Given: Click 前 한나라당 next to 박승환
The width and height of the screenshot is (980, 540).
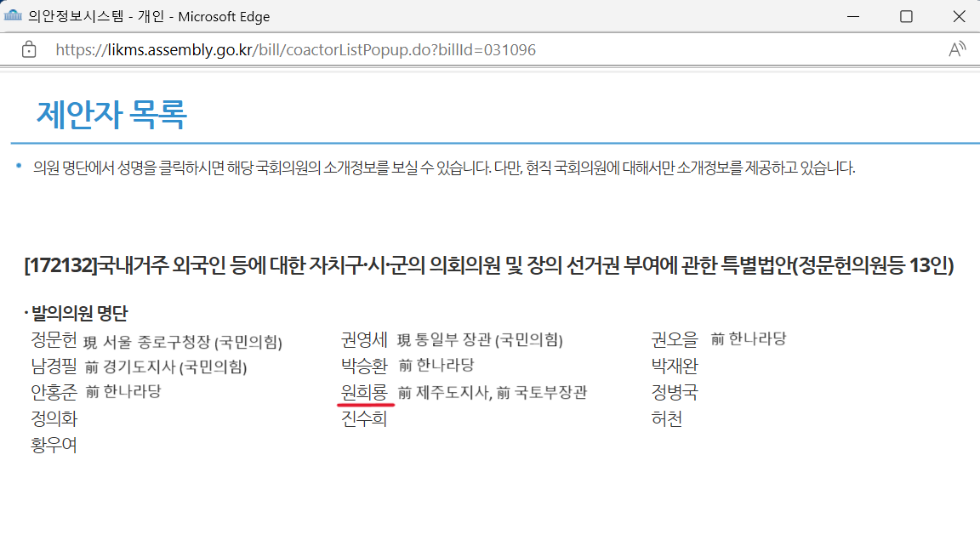Looking at the screenshot, I should [436, 365].
